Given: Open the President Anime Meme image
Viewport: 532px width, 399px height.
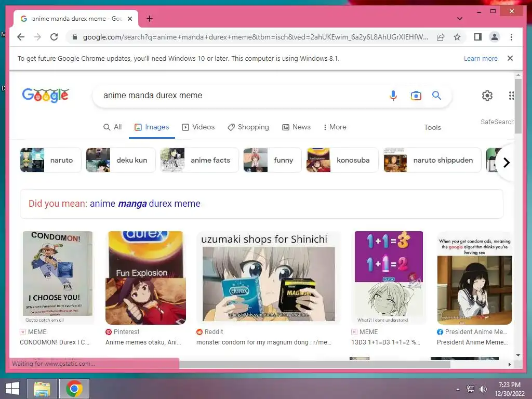Looking at the screenshot, I should pos(474,277).
